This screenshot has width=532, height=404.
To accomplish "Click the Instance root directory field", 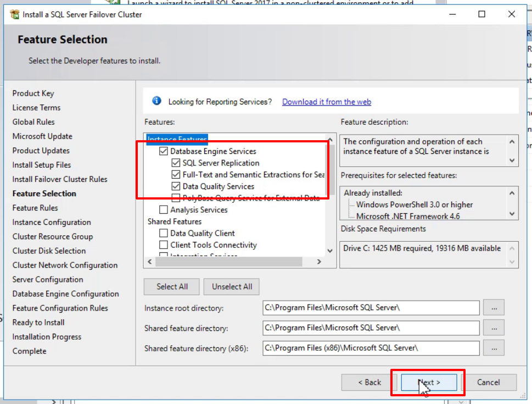I will (x=371, y=308).
